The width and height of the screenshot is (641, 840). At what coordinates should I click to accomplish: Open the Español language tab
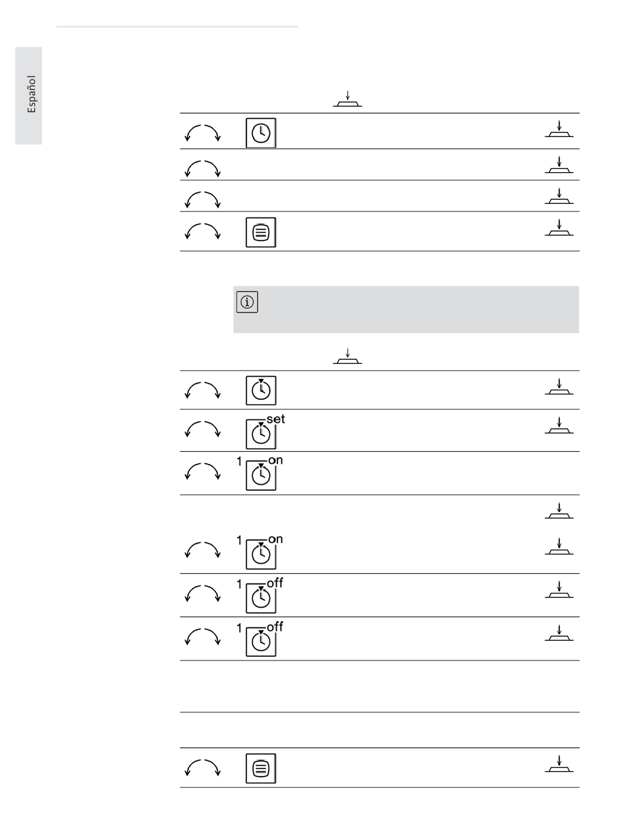point(29,95)
